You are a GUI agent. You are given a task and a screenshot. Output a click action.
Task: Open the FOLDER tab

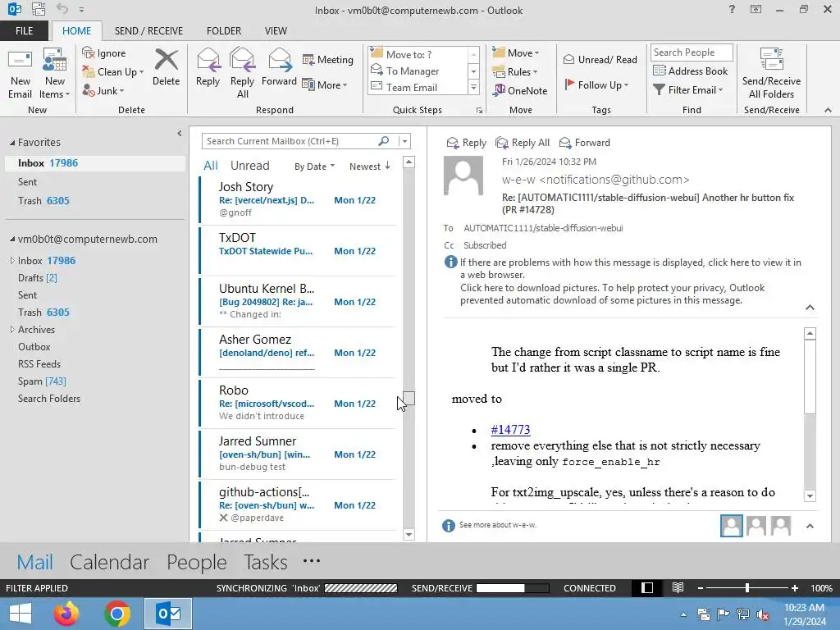pyautogui.click(x=224, y=30)
